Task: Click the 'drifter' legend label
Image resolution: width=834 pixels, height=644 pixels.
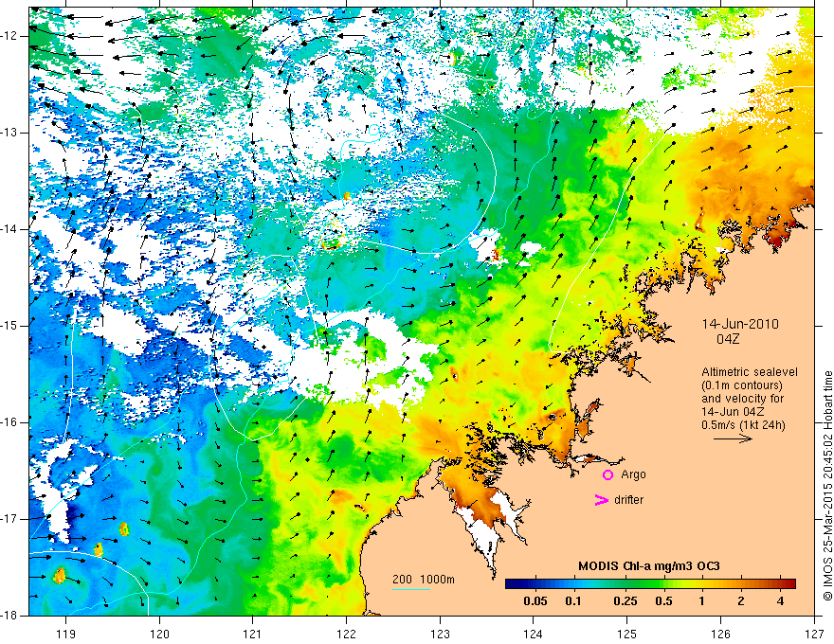Action: 628,500
